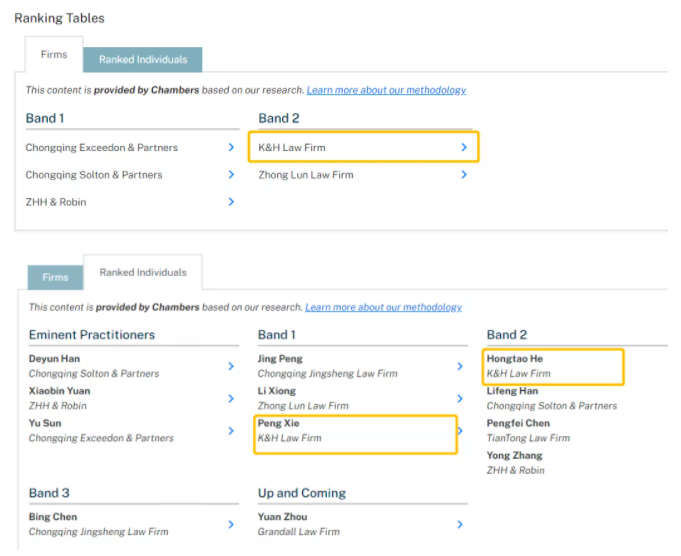
Task: Click TianTong Law Firm under Pengfei Chen
Action: pyautogui.click(x=528, y=438)
